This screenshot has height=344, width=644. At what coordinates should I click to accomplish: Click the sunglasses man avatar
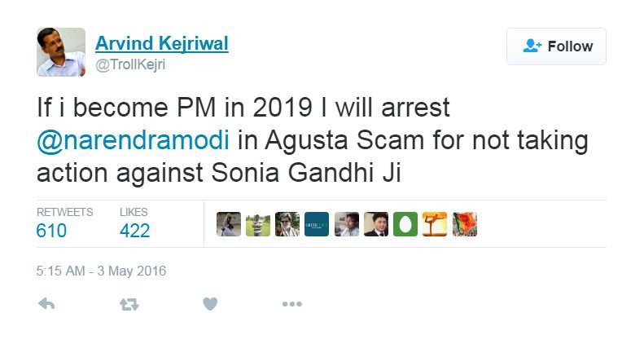pyautogui.click(x=287, y=224)
